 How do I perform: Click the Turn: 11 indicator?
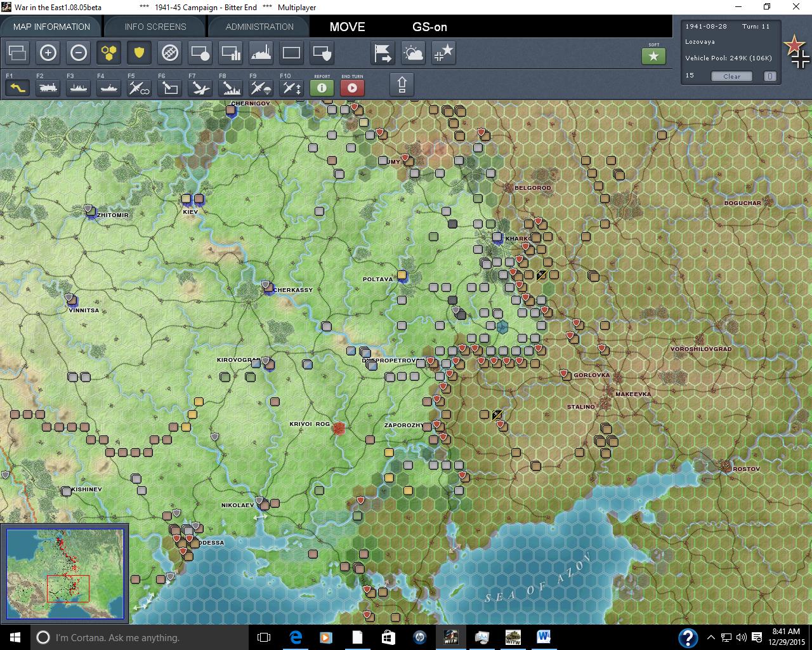[756, 27]
